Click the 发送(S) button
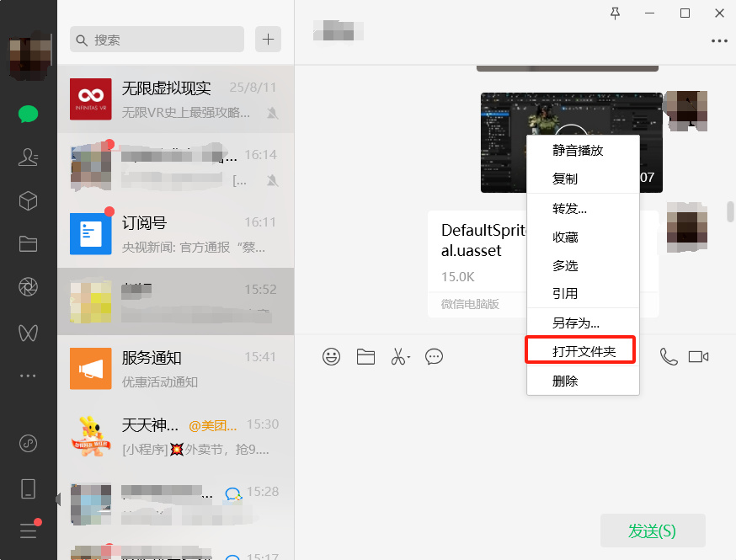This screenshot has height=560, width=736. click(x=653, y=531)
